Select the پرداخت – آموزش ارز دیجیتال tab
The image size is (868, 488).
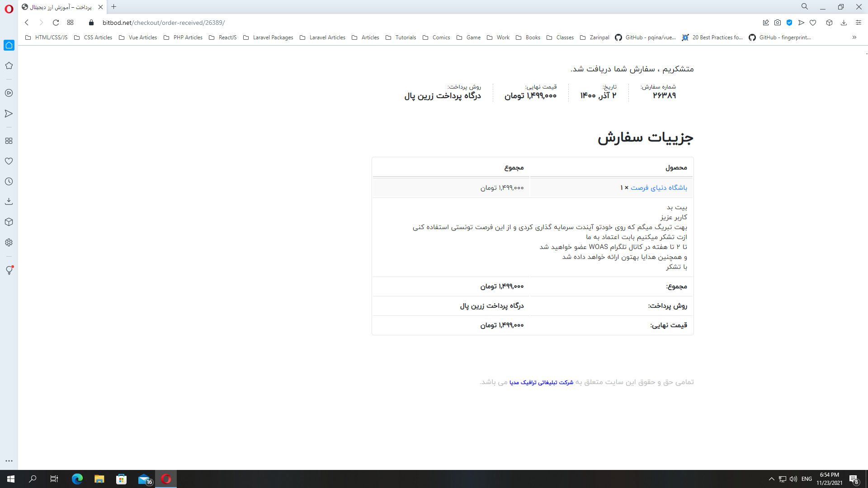pos(62,7)
